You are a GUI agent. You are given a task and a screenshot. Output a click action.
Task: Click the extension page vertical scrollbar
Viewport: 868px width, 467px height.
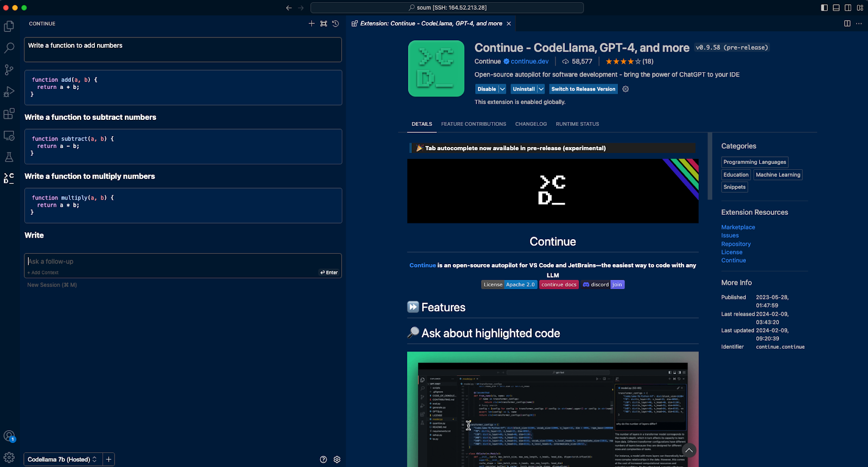[710, 166]
